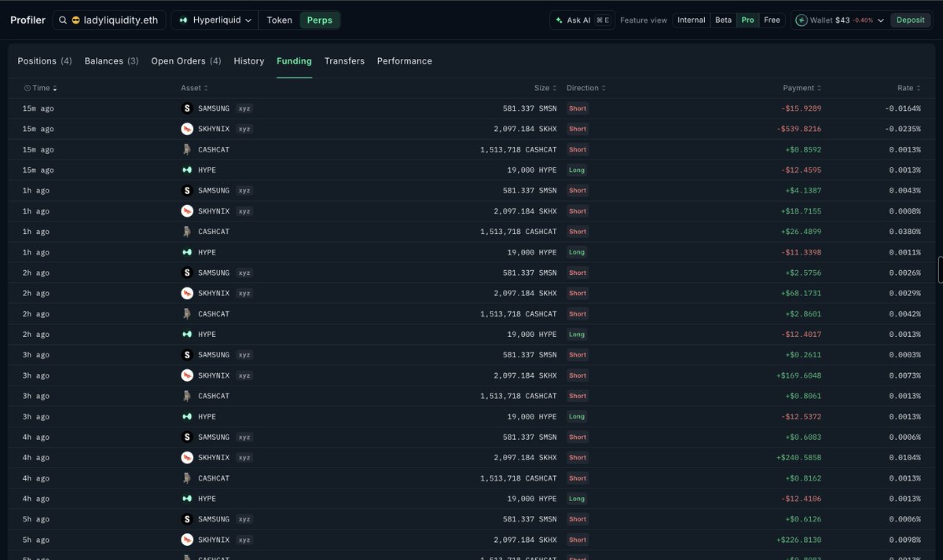Set feature view to Beta
The image size is (943, 560).
tap(723, 20)
